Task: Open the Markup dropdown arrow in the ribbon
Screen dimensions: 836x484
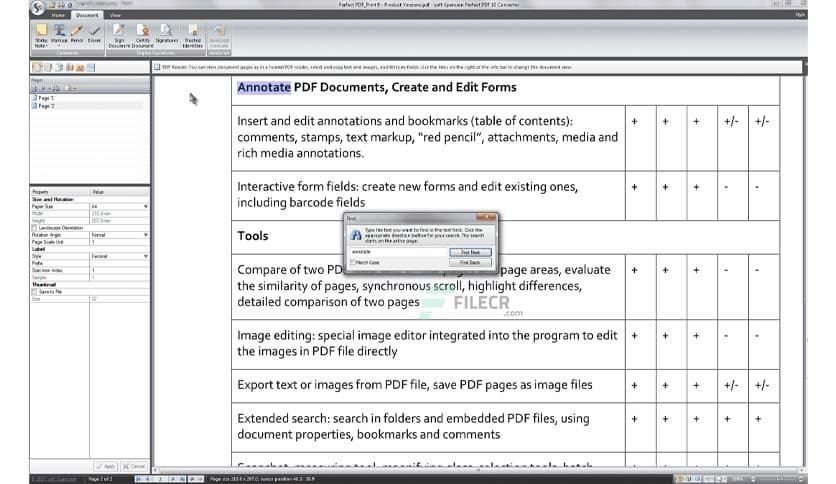Action: 59,46
